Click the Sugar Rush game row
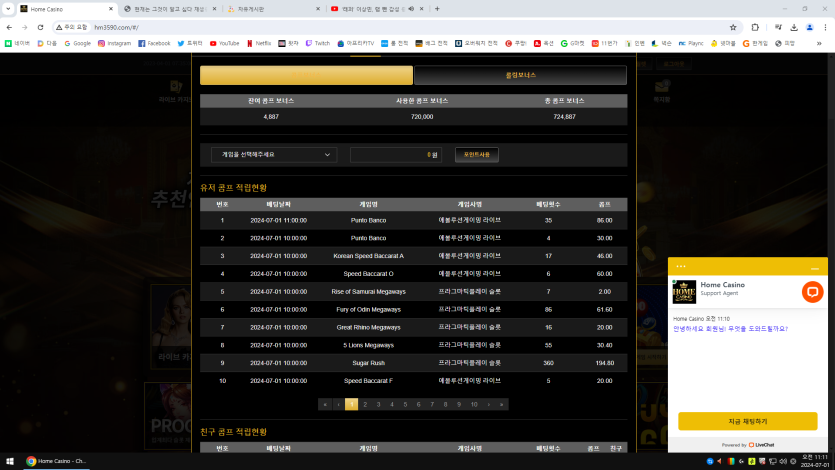This screenshot has height=470, width=835. (x=414, y=363)
